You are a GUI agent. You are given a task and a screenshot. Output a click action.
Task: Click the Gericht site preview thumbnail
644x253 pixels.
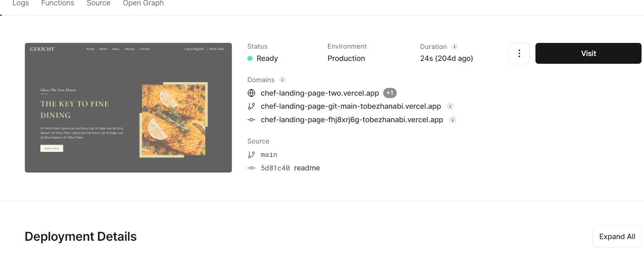pyautogui.click(x=128, y=107)
